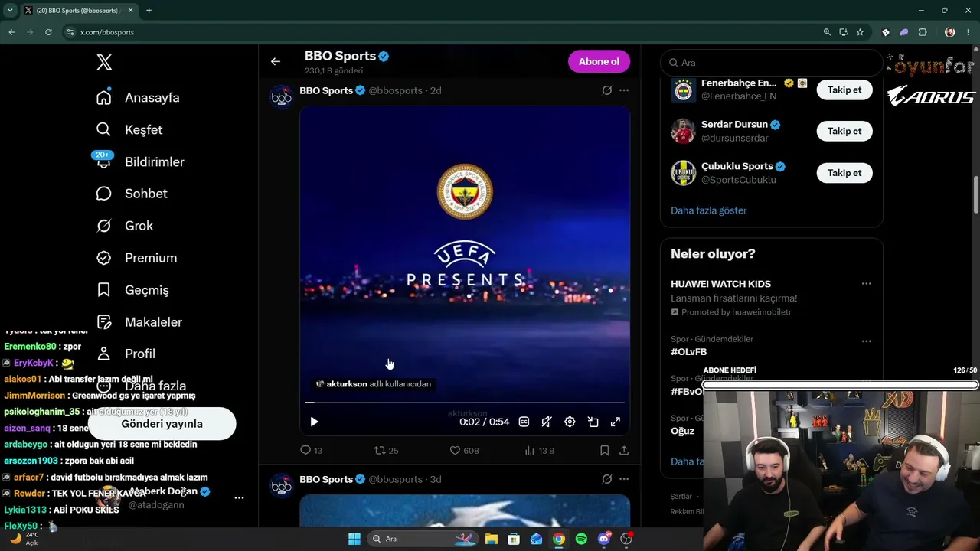This screenshot has width=980, height=551.
Task: Unmute the video audio
Action: click(x=547, y=422)
